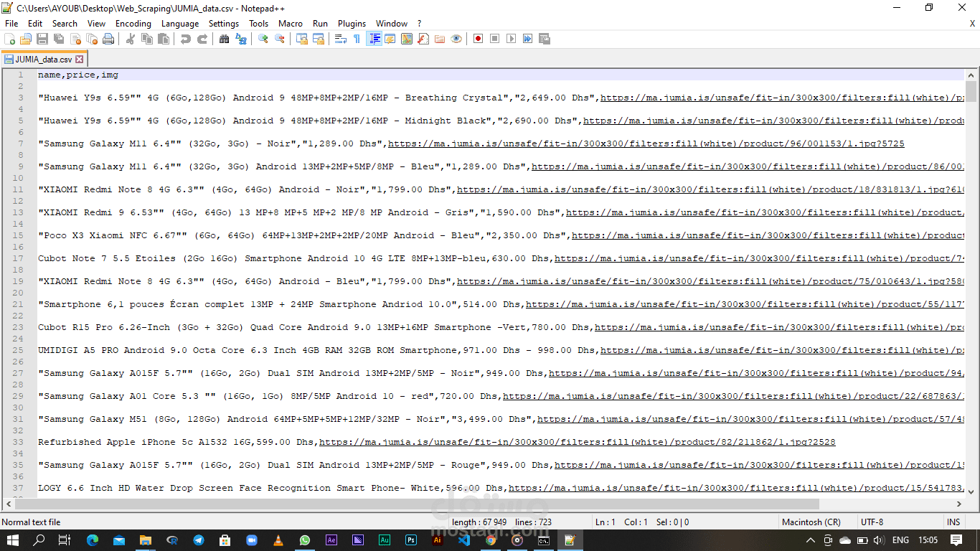Image resolution: width=980 pixels, height=551 pixels.
Task: Open the Plugins menu
Action: click(352, 24)
